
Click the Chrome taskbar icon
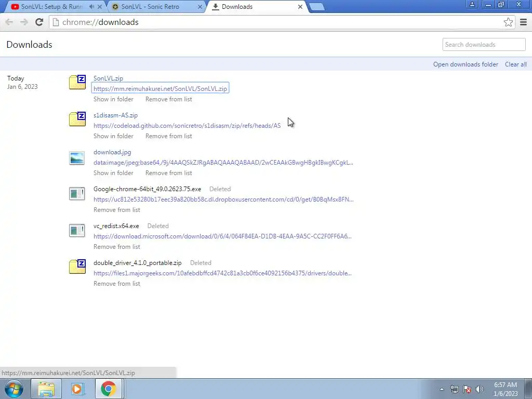click(108, 389)
